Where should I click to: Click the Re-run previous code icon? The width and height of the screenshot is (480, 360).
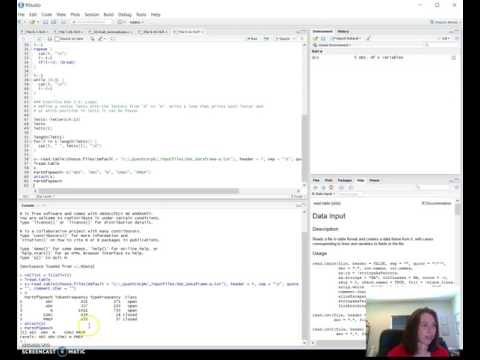click(266, 39)
